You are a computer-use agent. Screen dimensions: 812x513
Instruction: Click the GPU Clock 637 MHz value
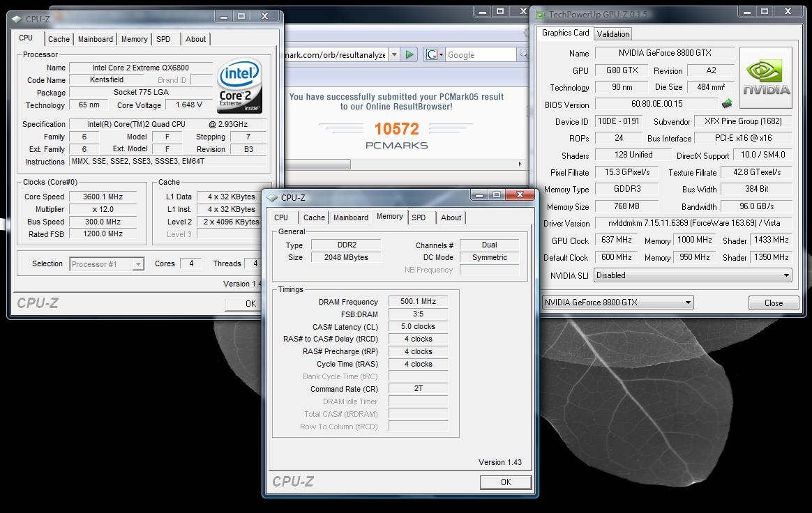(x=616, y=240)
